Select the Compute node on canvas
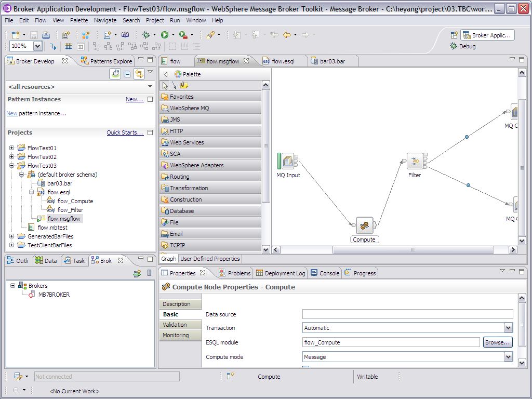Viewport: 532px width, 399px height. point(364,225)
